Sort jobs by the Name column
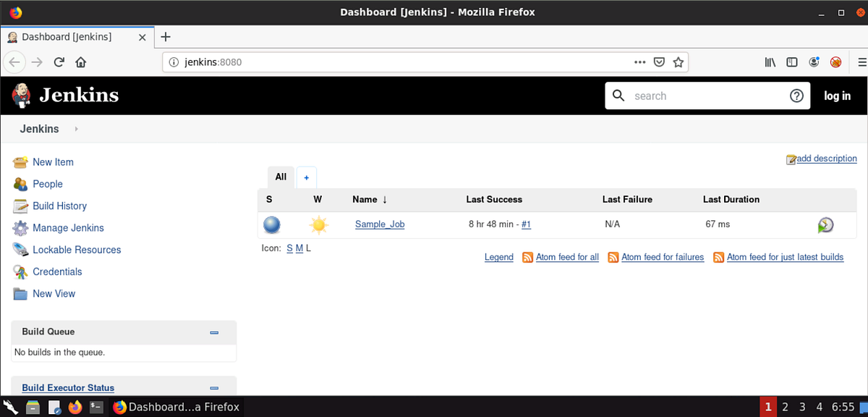Screen dimensions: 868x417 click(x=364, y=199)
